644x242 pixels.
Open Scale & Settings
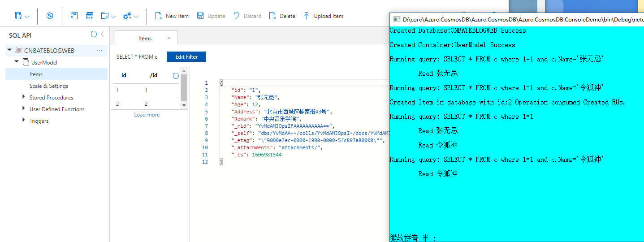pos(49,86)
